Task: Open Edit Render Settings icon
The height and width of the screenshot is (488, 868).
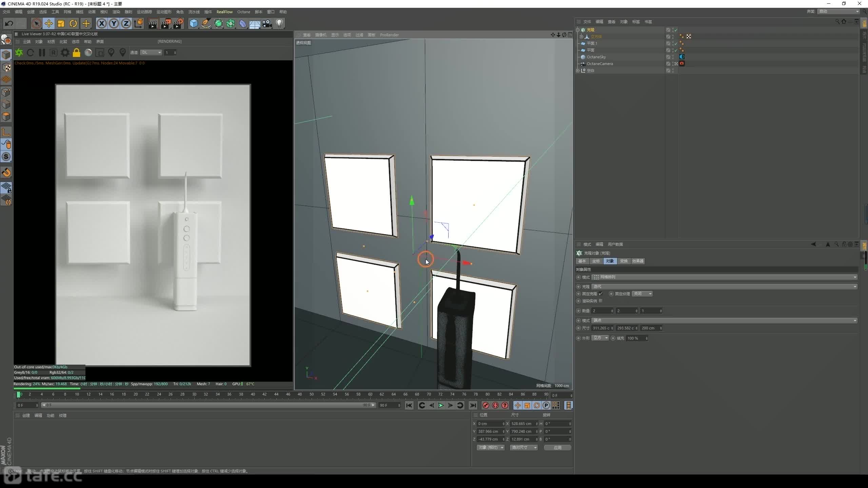Action: coord(178,23)
